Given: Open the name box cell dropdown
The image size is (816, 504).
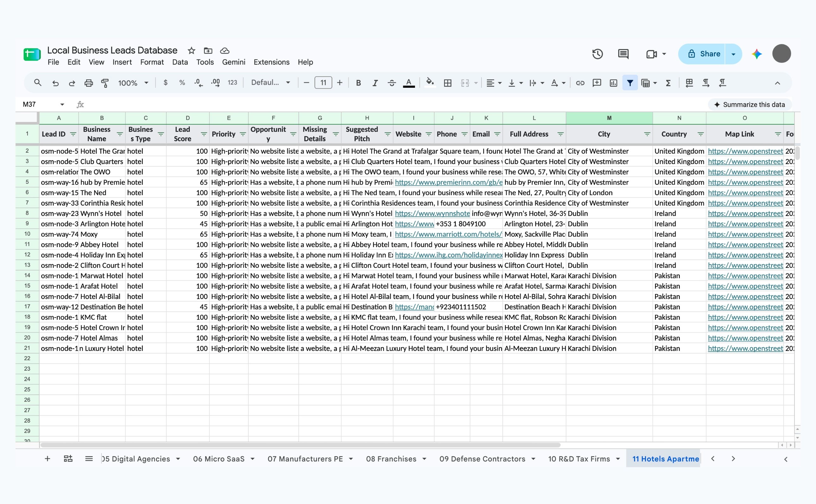Looking at the screenshot, I should [x=62, y=105].
